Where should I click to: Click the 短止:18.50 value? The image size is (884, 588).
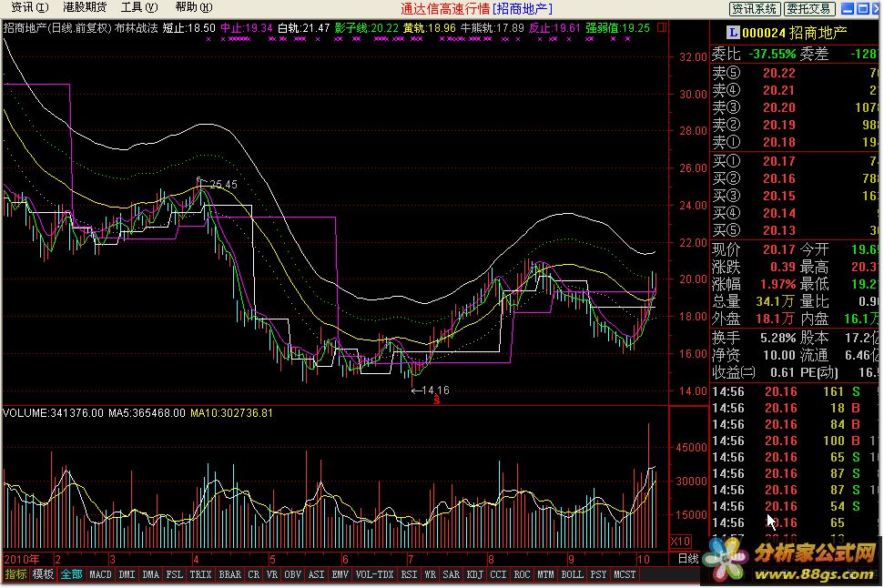coord(188,27)
